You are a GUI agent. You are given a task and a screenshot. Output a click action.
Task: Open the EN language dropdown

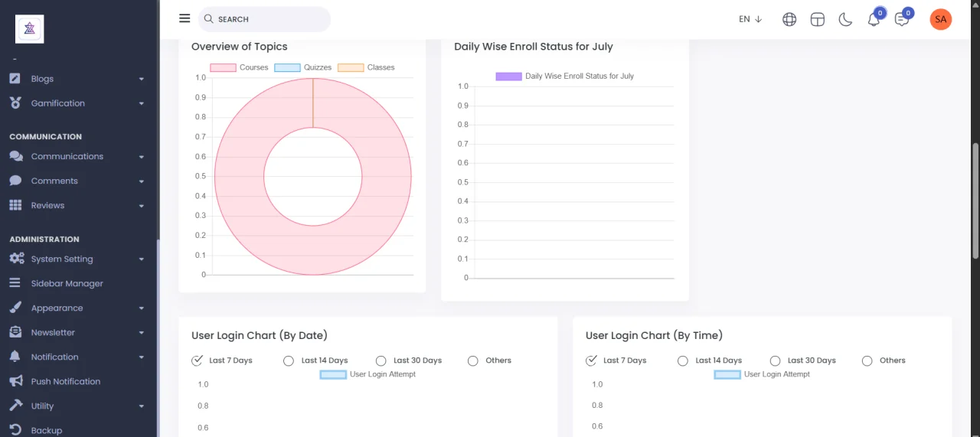750,19
